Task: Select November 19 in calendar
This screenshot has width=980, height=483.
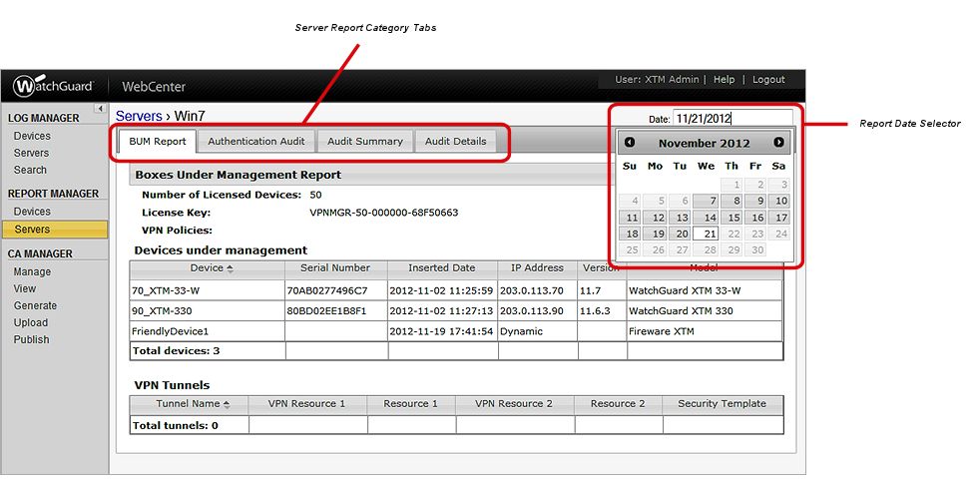Action: coord(656,234)
